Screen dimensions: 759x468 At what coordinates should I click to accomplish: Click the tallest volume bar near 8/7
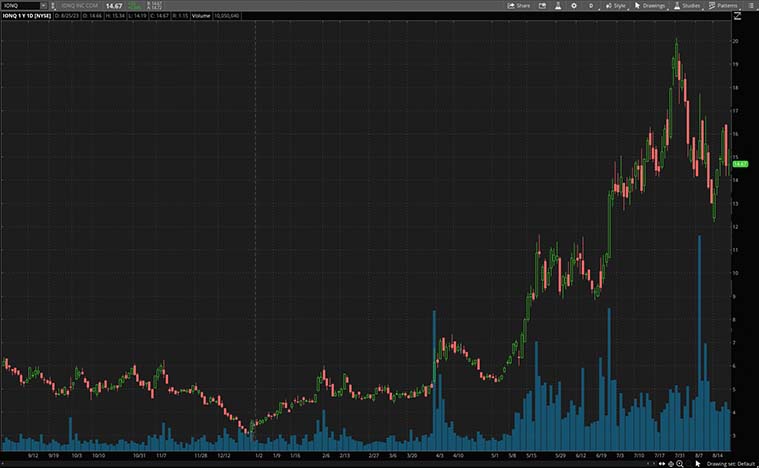pyautogui.click(x=699, y=343)
